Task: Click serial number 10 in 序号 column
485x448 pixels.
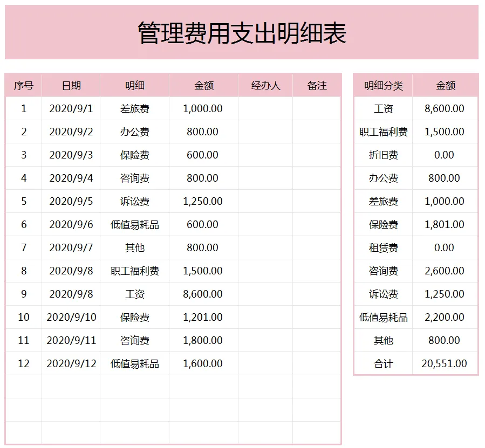Action: 24,317
